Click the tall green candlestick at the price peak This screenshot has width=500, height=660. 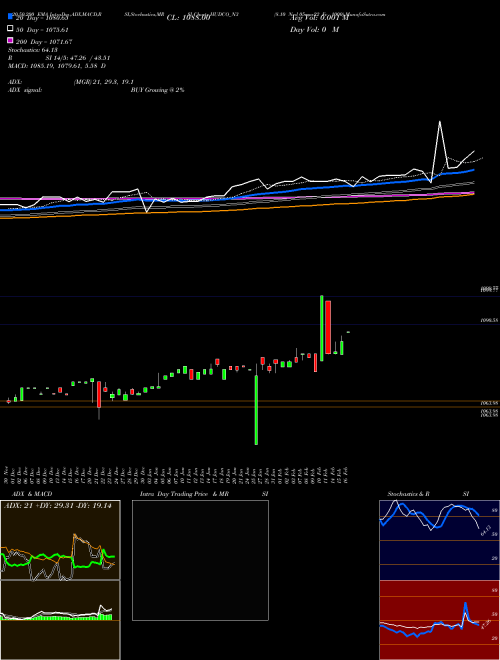point(322,328)
